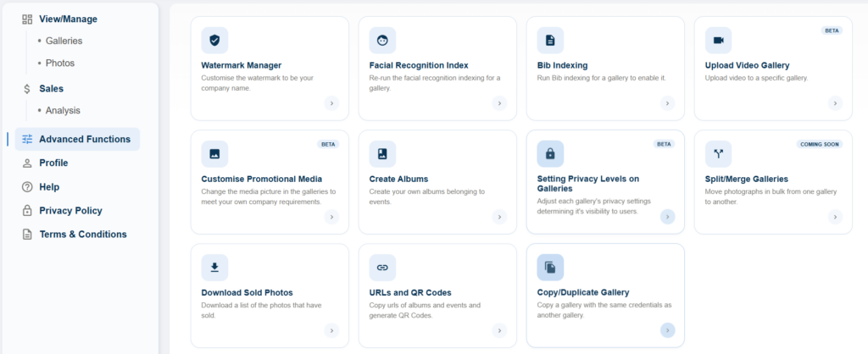Image resolution: width=868 pixels, height=354 pixels.
Task: Click the Create Albums book icon
Action: (x=382, y=154)
